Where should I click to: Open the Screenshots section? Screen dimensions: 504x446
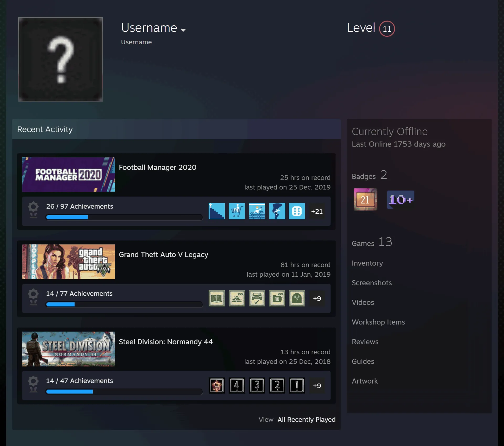click(372, 283)
